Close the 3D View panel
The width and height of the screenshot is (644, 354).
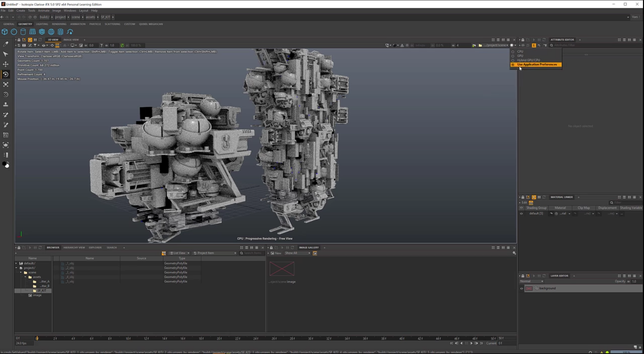coord(514,40)
